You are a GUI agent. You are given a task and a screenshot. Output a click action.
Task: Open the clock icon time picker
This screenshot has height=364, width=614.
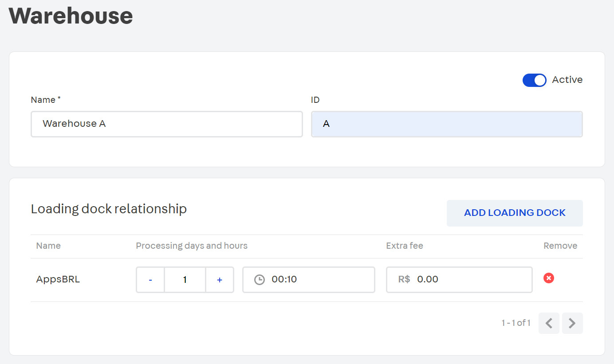[x=259, y=279]
